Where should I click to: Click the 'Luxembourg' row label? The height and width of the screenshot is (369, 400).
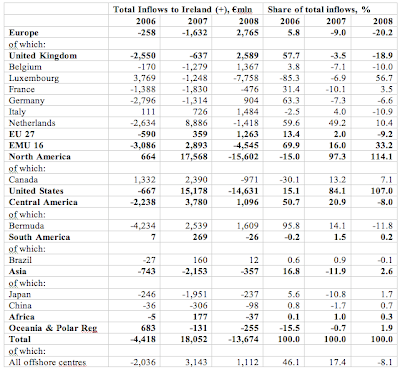click(34, 78)
